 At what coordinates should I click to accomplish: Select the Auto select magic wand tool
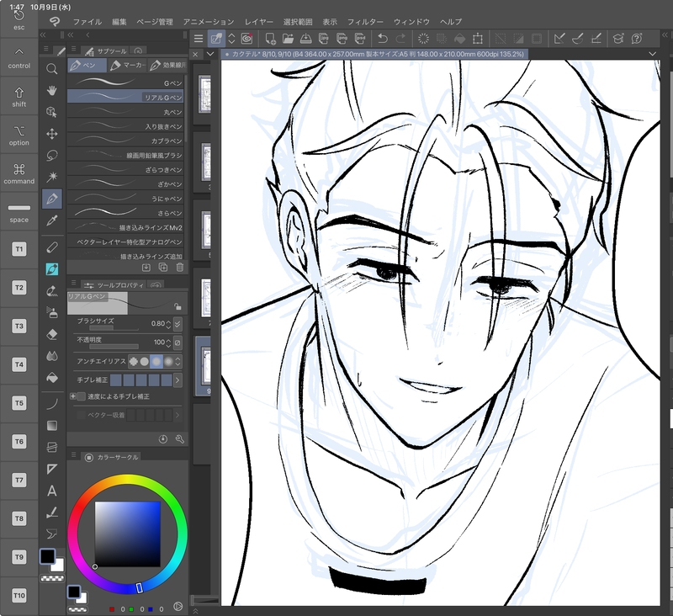52,177
